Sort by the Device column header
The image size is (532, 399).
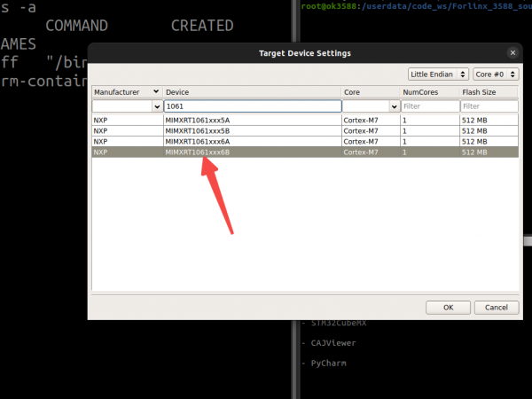point(252,92)
